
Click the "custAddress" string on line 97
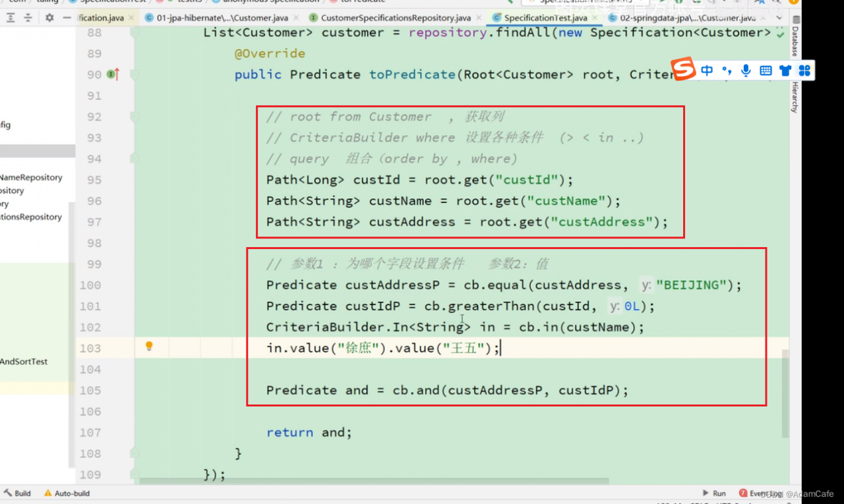click(x=601, y=222)
